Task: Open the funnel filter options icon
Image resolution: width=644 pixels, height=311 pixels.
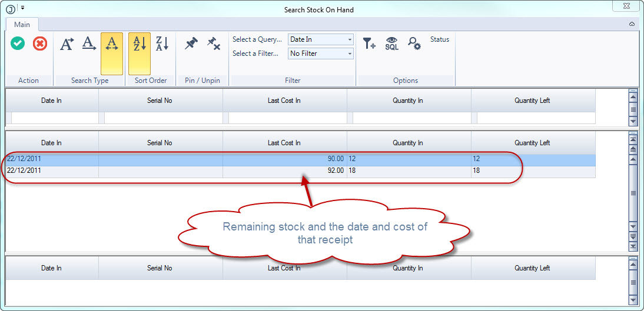Action: (x=369, y=43)
